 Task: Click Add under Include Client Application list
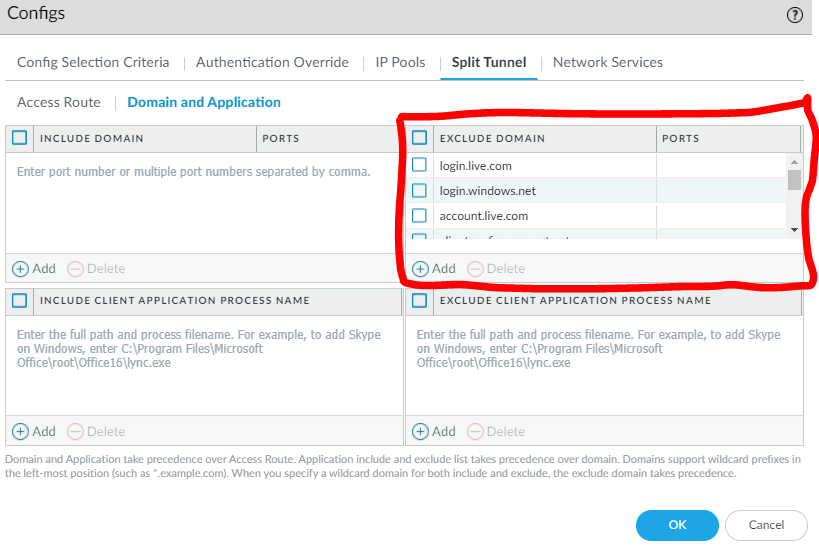point(34,431)
